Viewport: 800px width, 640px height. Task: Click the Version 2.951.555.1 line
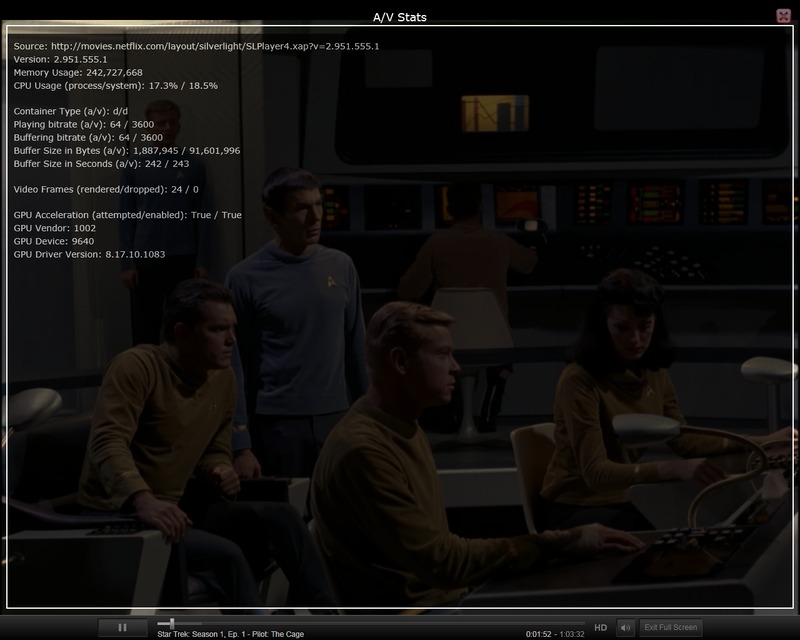pos(61,59)
